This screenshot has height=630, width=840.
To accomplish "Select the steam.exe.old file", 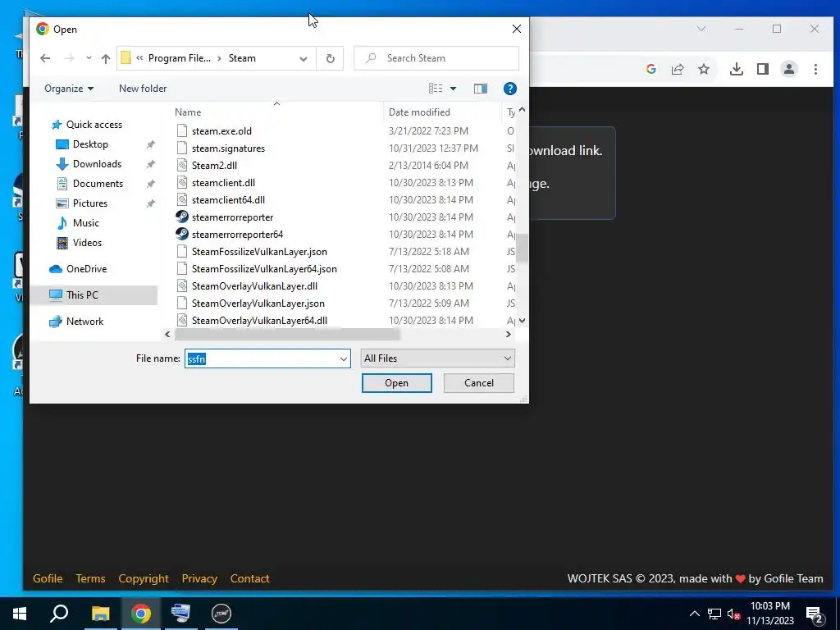I will click(x=221, y=131).
